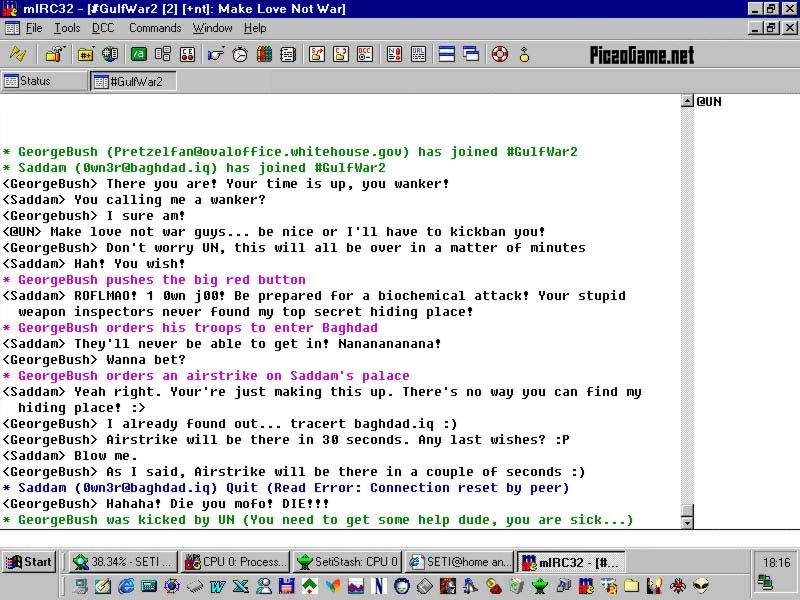Open the Notify List icon

pyautogui.click(x=394, y=54)
